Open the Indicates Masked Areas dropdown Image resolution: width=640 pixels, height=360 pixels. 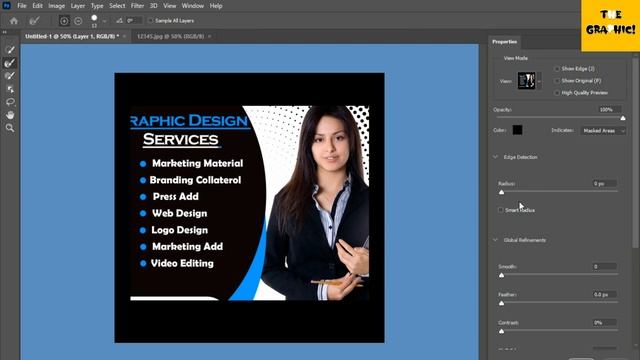pos(603,131)
